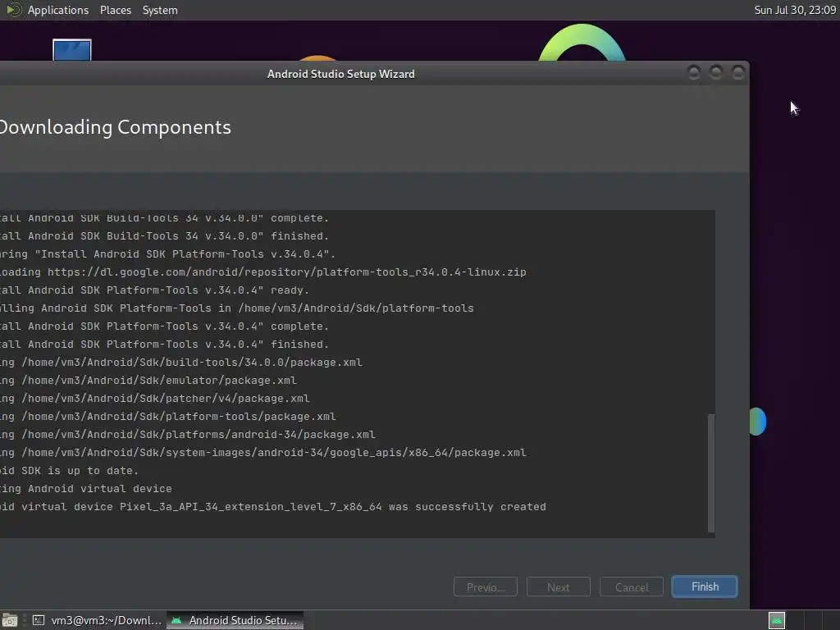Viewport: 840px width, 630px height.
Task: Click show desktop icon in bottom panel
Action: pos(10,620)
